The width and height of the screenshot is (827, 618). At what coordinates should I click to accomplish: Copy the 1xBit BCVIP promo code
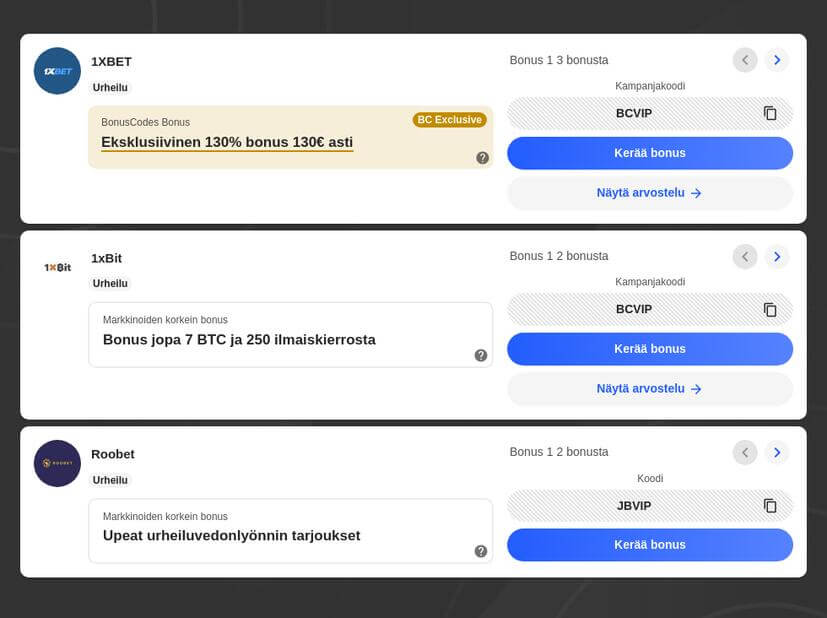(770, 309)
